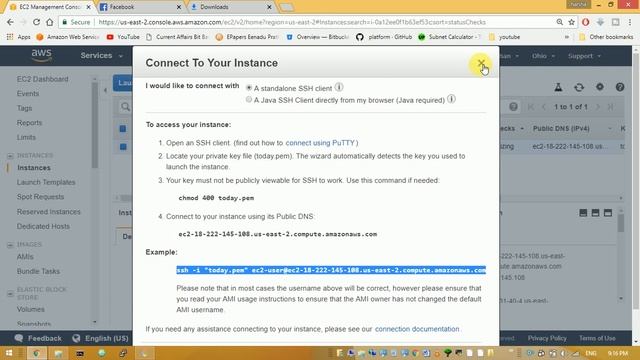Image resolution: width=640 pixels, height=360 pixels.
Task: Switch to the Facebook browser tab
Action: pos(140,7)
